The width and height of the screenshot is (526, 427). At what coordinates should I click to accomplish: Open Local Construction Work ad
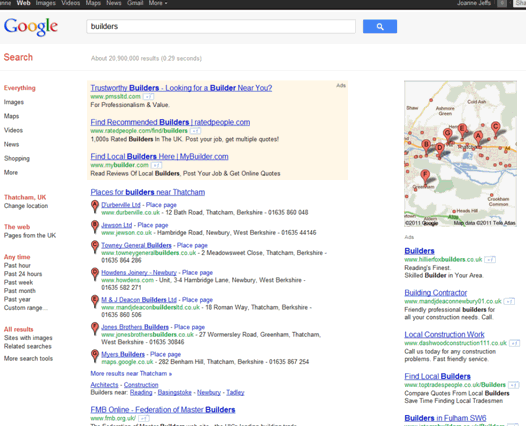point(444,334)
